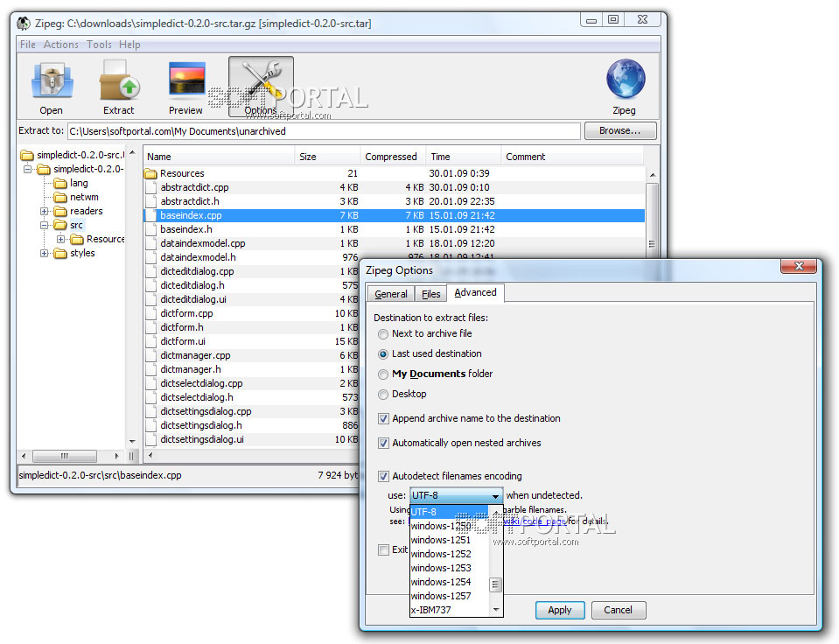Screen dimensions: 839x644
Task: Sort file list by Compressed column header
Action: (x=393, y=157)
